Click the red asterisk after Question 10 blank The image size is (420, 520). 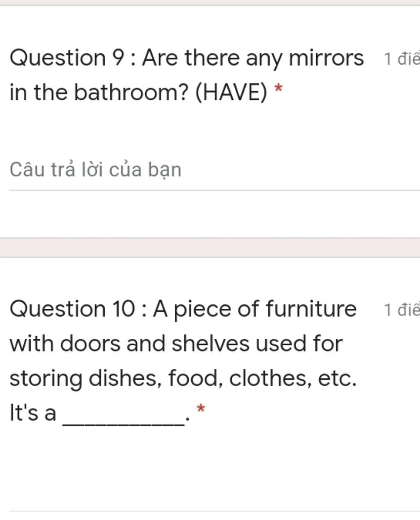tap(201, 408)
